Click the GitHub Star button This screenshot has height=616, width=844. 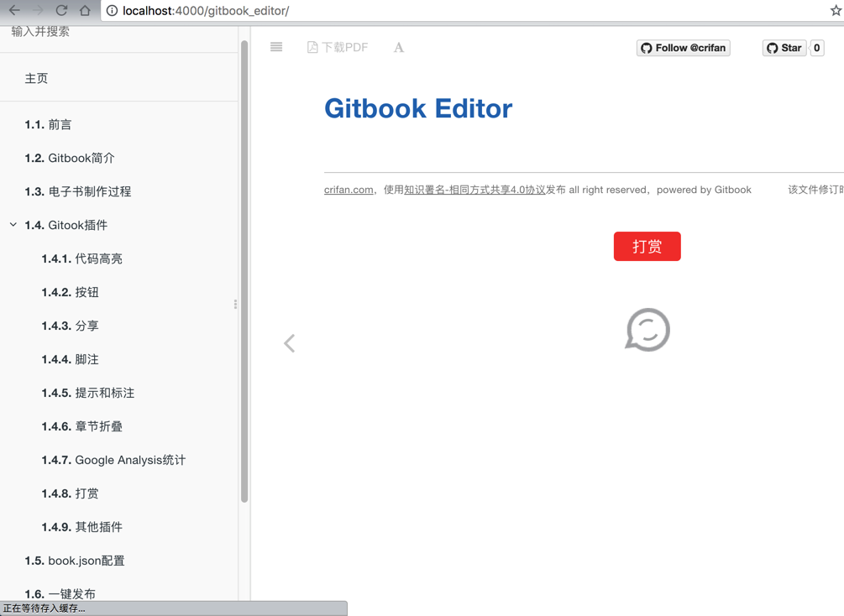(784, 48)
